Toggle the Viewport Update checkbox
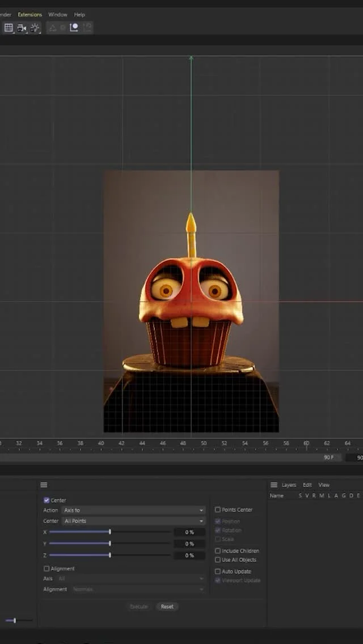 218,581
